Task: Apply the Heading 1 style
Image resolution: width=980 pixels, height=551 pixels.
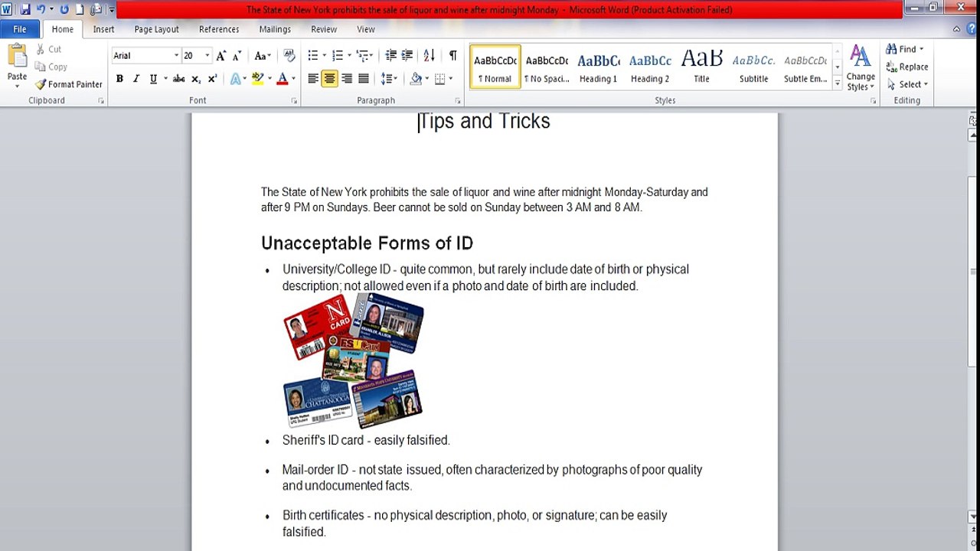Action: [x=598, y=67]
